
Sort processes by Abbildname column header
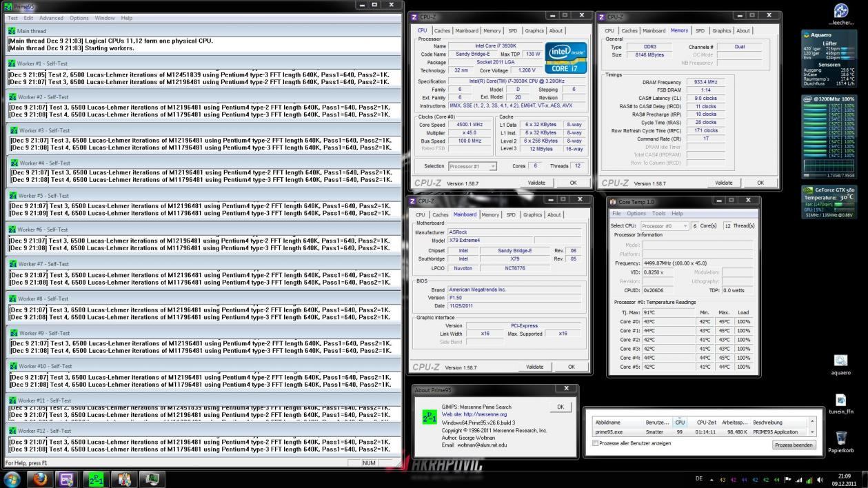[618, 422]
